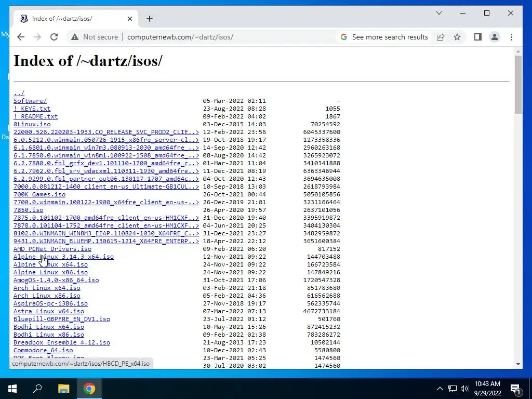
Task: Open the Chrome profile avatar
Action: click(x=495, y=37)
